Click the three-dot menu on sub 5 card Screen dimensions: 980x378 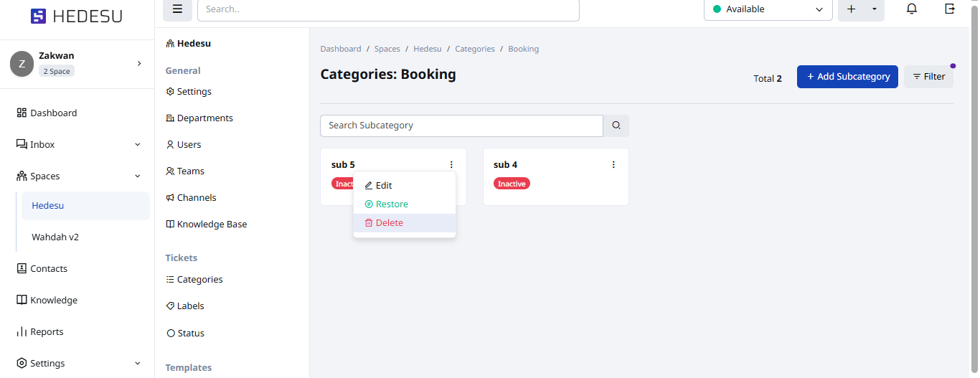pyautogui.click(x=451, y=165)
